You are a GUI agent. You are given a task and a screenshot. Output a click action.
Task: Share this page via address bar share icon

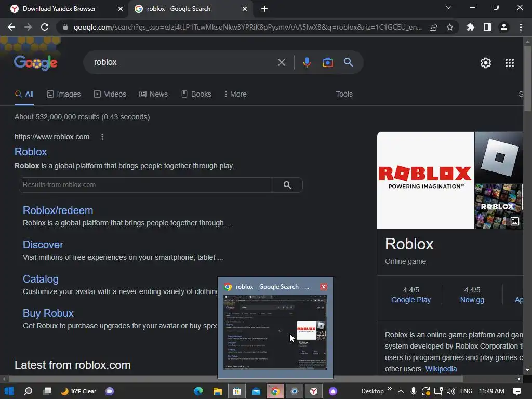(433, 27)
